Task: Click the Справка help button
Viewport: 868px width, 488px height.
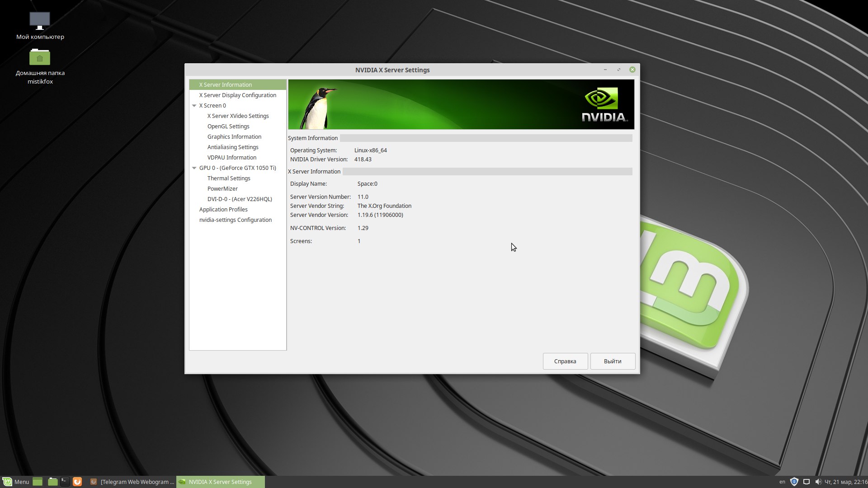Action: [565, 361]
